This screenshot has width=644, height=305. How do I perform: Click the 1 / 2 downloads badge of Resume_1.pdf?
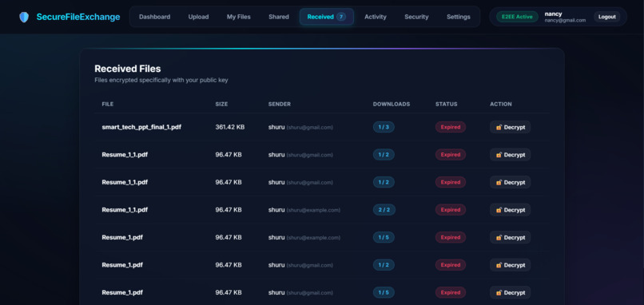(384, 265)
